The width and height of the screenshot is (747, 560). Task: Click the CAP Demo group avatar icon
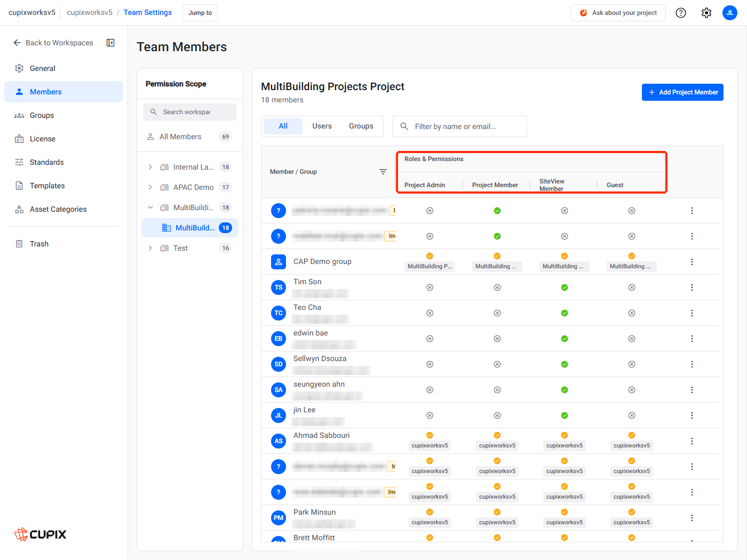pos(279,262)
